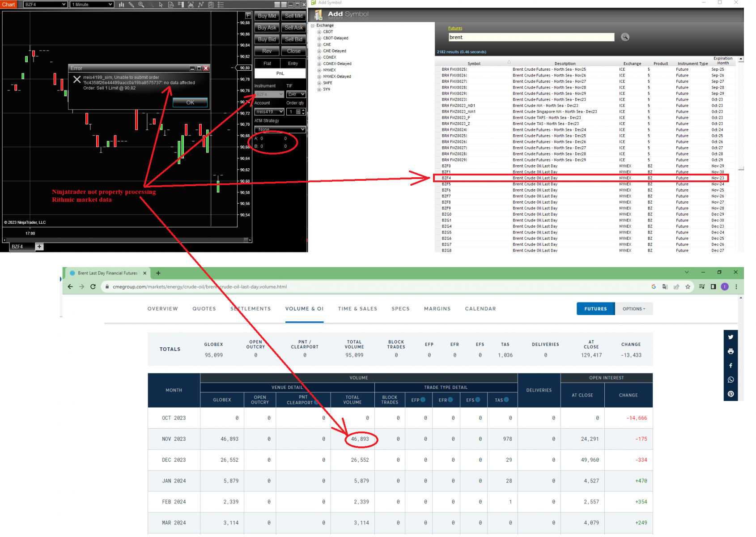756x537 pixels.
Task: Share this page via address bar icon
Action: click(x=676, y=287)
